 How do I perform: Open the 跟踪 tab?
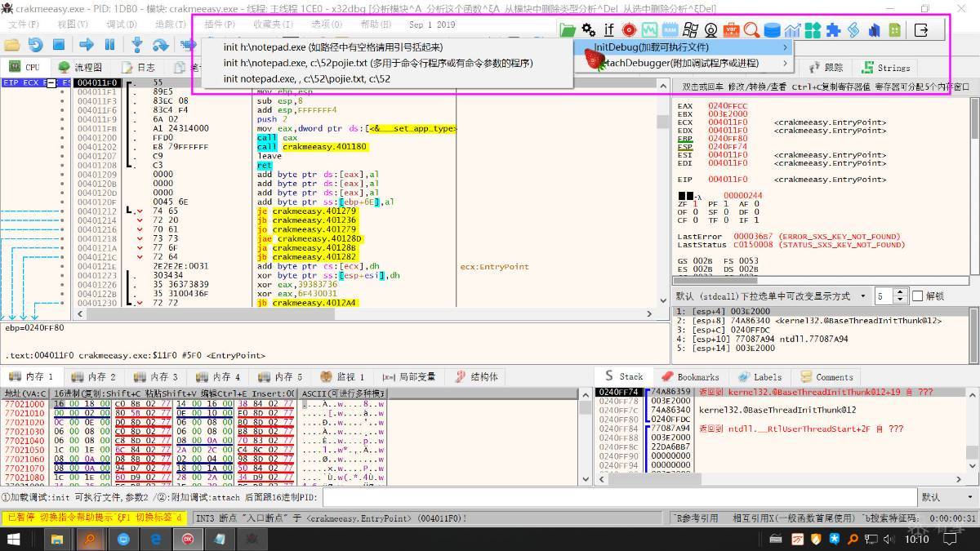[826, 68]
